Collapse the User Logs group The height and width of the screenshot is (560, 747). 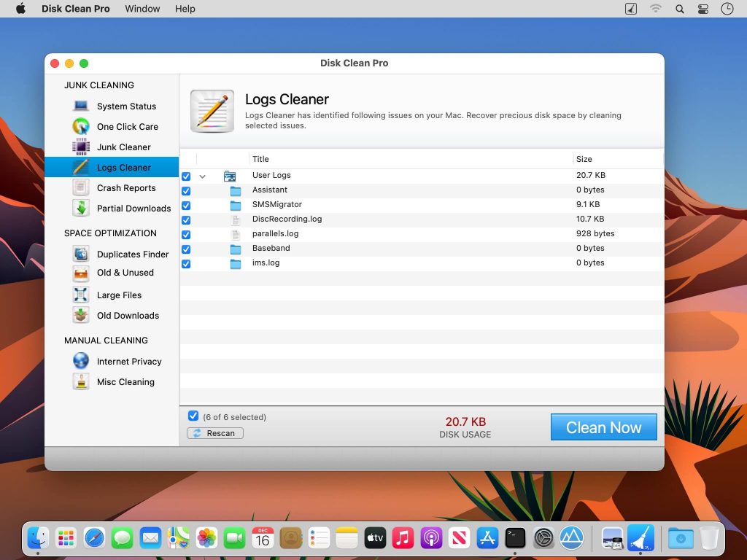pos(203,176)
